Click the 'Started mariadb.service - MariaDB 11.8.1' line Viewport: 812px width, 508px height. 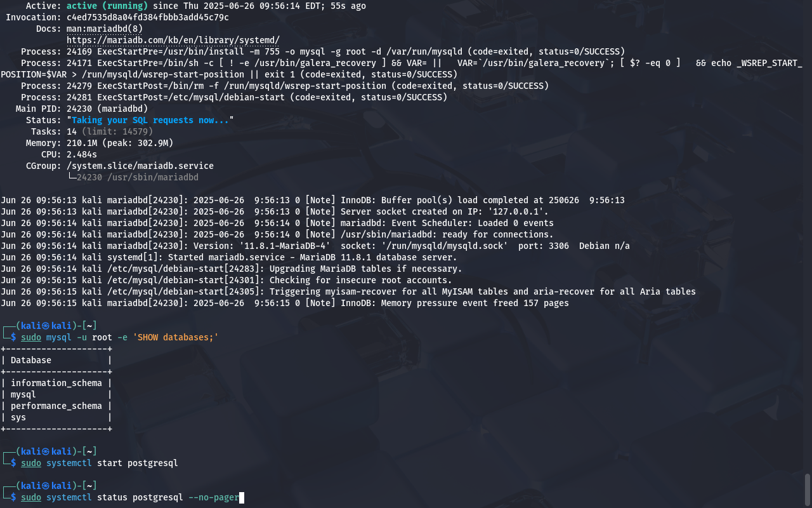coord(229,257)
